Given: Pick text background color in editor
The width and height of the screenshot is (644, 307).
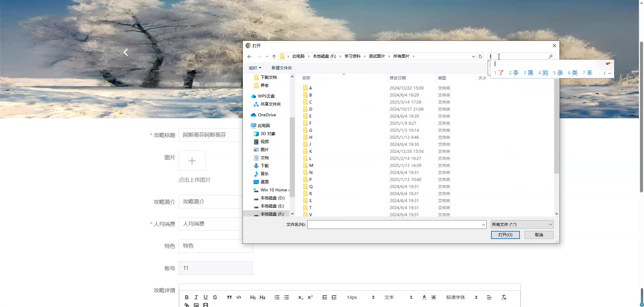Looking at the screenshot, I should click(x=434, y=297).
